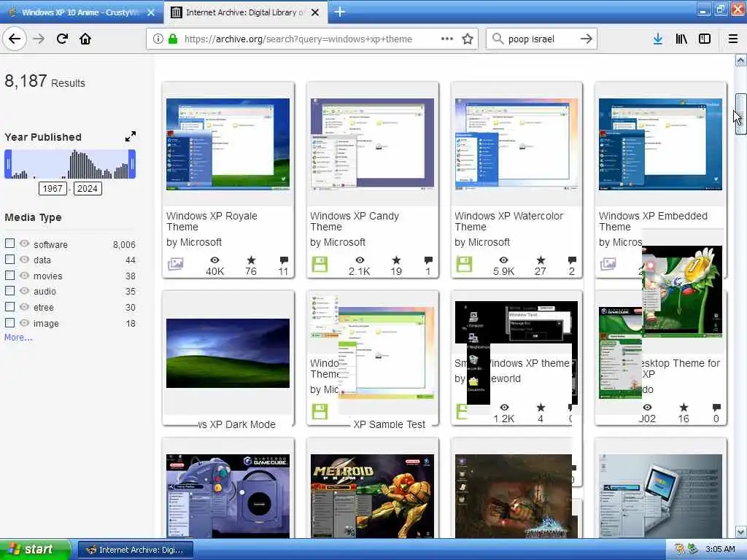Check the movies media type box
747x560 pixels.
coord(10,275)
